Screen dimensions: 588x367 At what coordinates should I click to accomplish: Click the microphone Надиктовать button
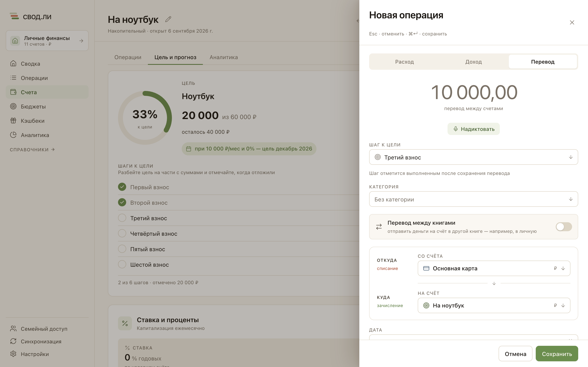(x=473, y=129)
